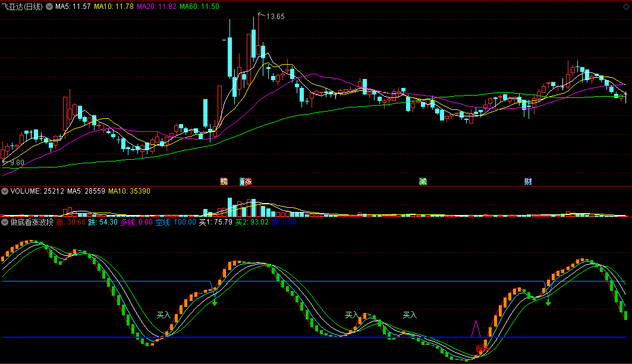The height and width of the screenshot is (364, 632).
Task: Click the volume MA10: 35390 label
Action: pyautogui.click(x=129, y=191)
